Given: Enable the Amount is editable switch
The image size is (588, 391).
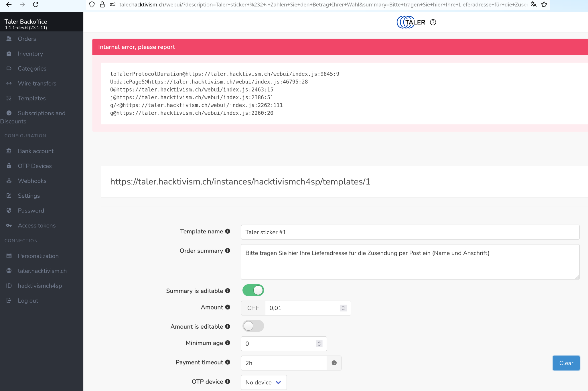Looking at the screenshot, I should click(253, 326).
